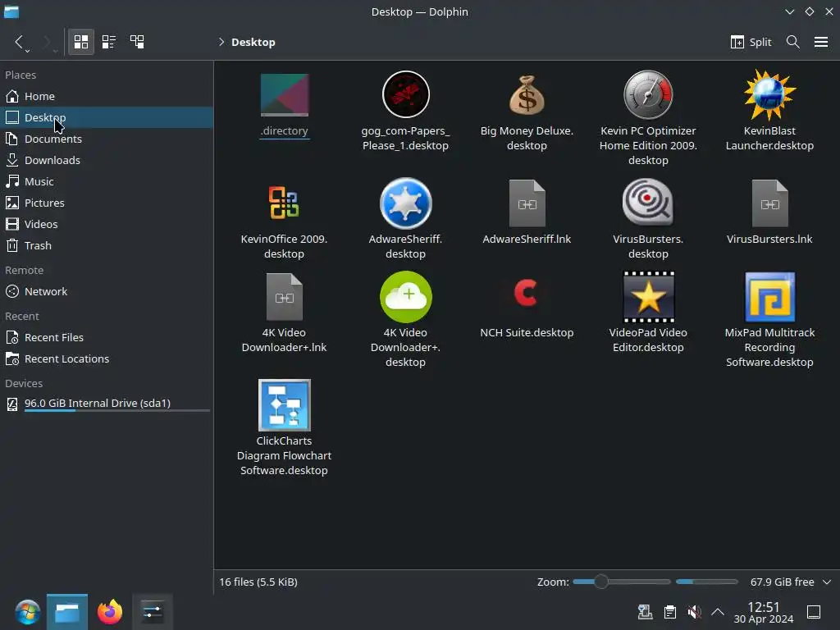Switch to Icons view mode
Viewport: 840px width, 630px height.
click(81, 42)
